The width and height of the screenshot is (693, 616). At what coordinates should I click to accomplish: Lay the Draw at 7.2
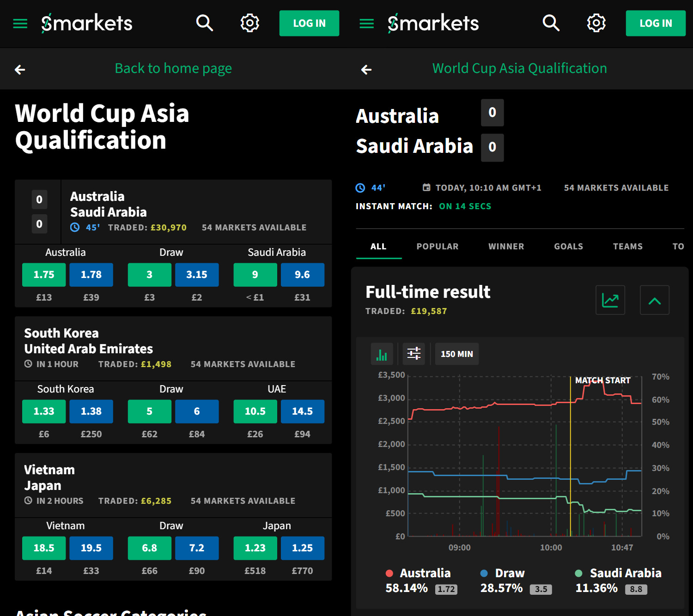pos(197,548)
